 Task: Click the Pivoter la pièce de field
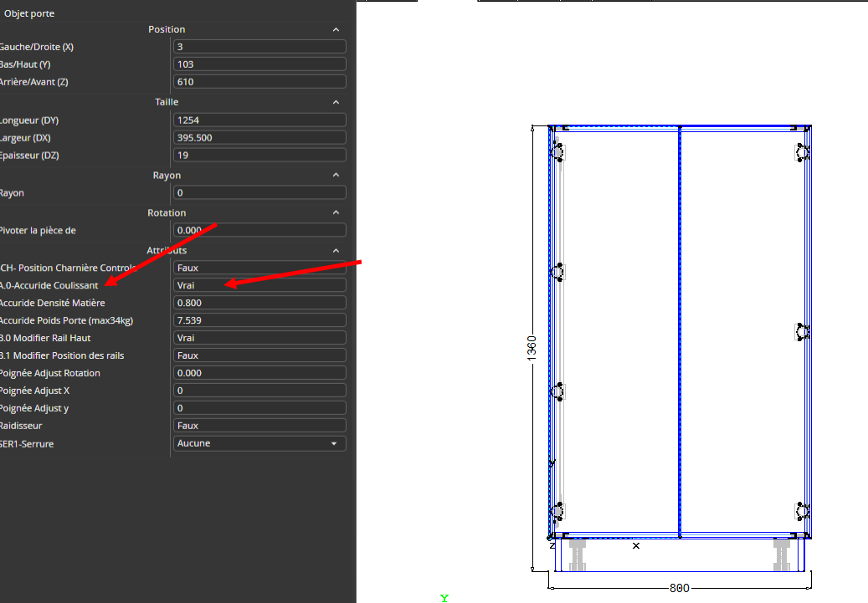[259, 230]
